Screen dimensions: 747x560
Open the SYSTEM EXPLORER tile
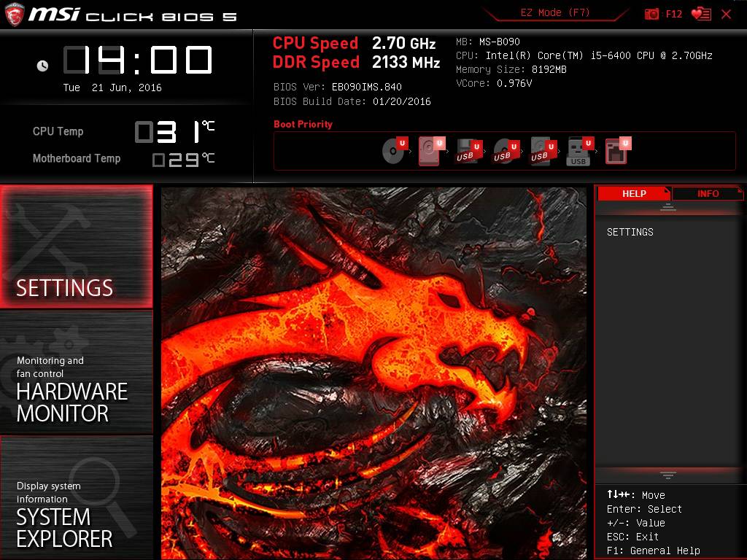76,497
